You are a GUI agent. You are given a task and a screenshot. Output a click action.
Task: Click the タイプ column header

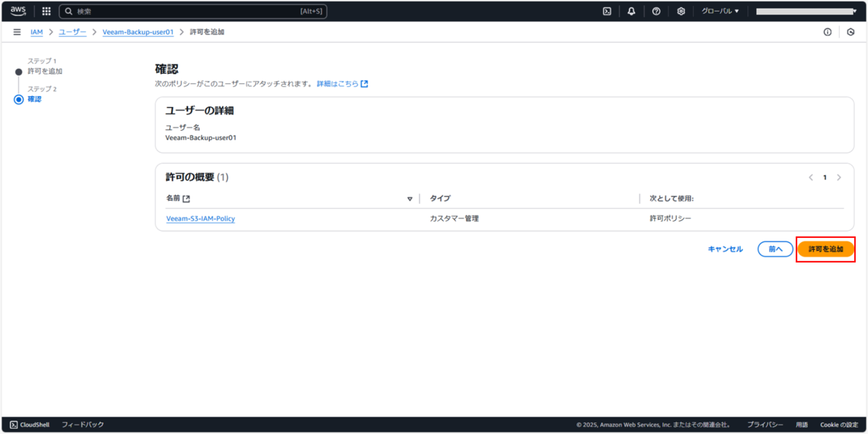[441, 198]
